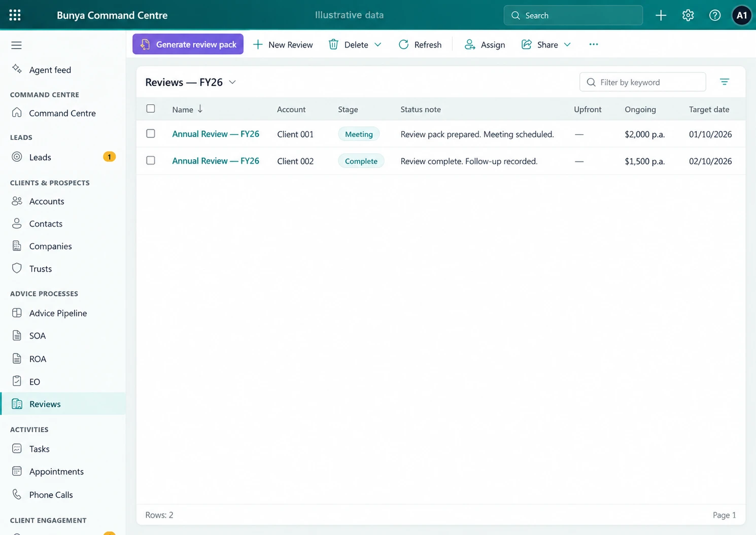Screen dimensions: 756x535
Task: Click the plus icon in top bar
Action: tap(661, 15)
